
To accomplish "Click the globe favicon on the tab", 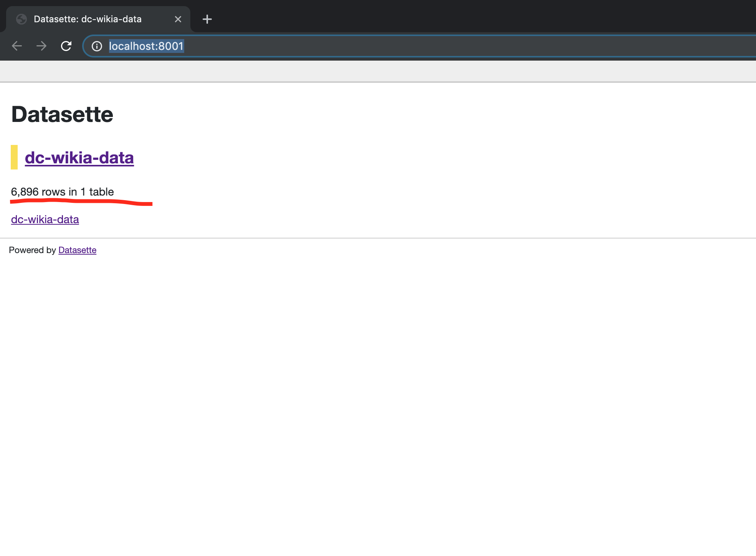I will click(x=21, y=19).
